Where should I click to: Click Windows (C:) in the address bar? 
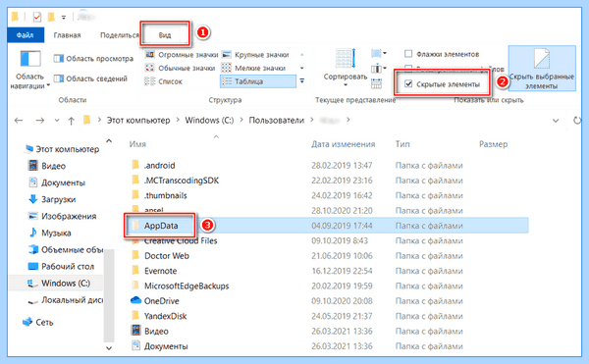(x=209, y=120)
